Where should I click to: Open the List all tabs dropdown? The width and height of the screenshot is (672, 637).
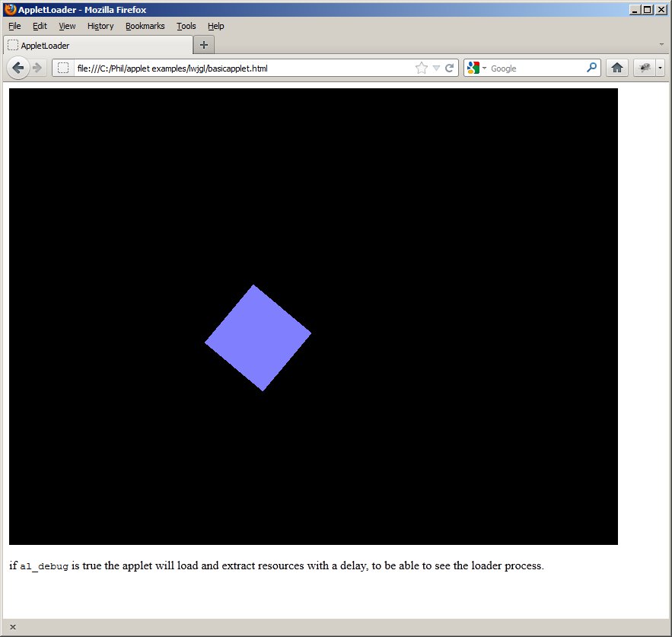coord(661,45)
